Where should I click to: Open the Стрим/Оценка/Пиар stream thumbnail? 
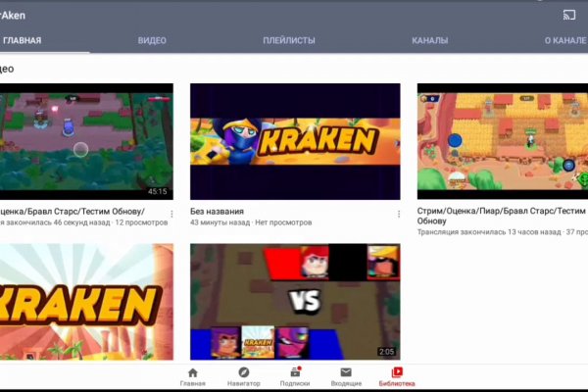point(503,141)
